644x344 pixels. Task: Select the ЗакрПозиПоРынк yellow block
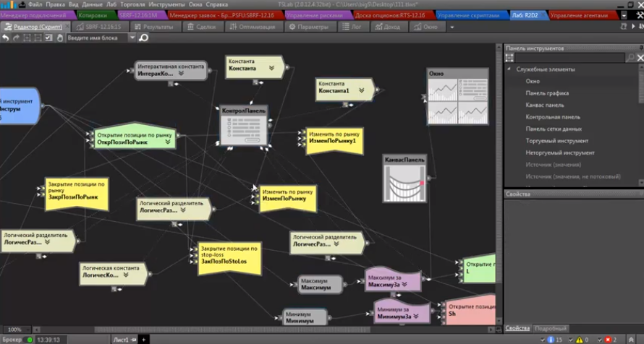[77, 194]
